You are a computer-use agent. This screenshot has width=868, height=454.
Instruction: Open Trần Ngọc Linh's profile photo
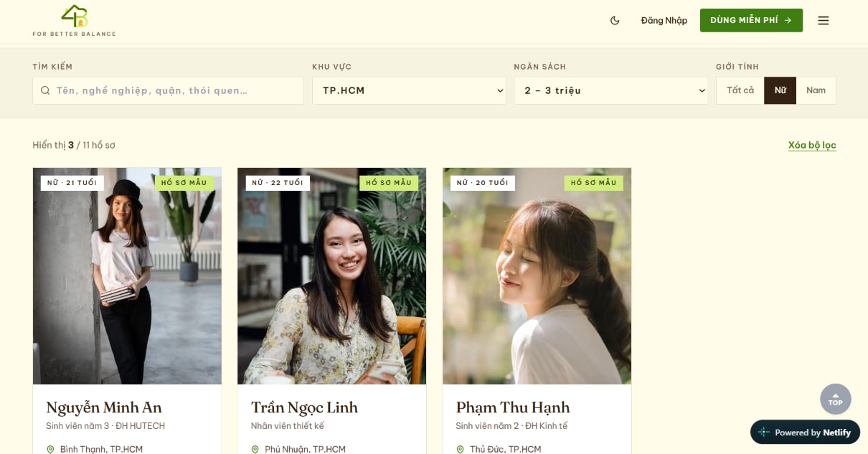coord(332,276)
